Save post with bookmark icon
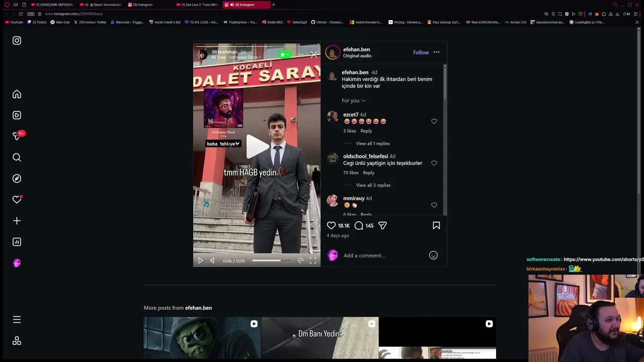644x362 pixels. tap(436, 226)
